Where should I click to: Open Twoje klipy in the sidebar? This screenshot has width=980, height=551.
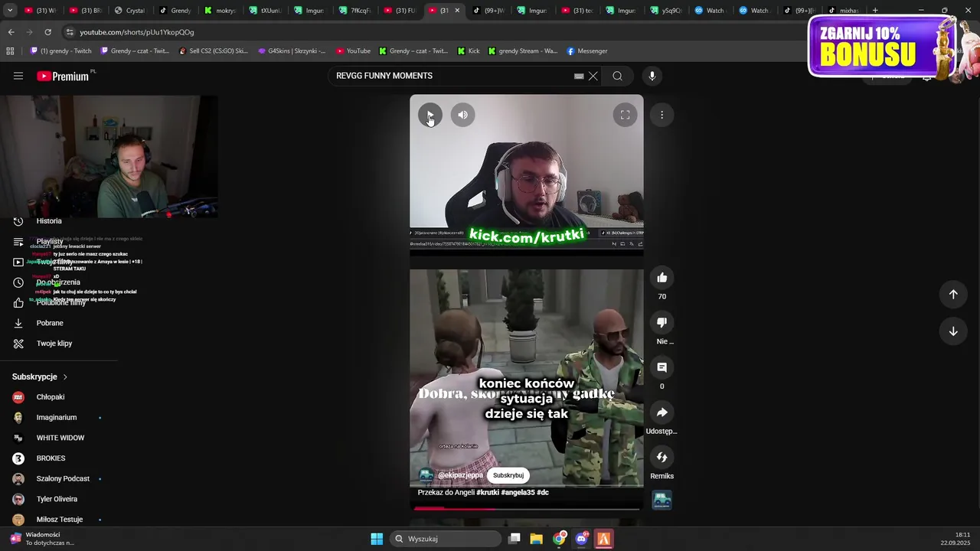click(54, 344)
